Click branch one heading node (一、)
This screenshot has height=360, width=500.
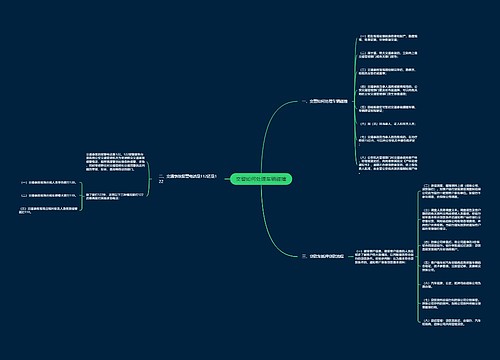click(x=325, y=101)
